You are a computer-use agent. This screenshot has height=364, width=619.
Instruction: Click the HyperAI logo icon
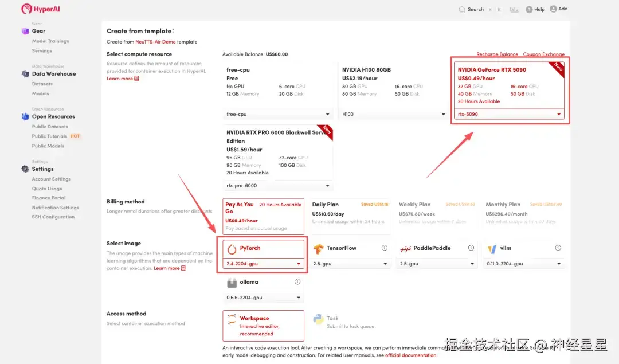coord(26,9)
